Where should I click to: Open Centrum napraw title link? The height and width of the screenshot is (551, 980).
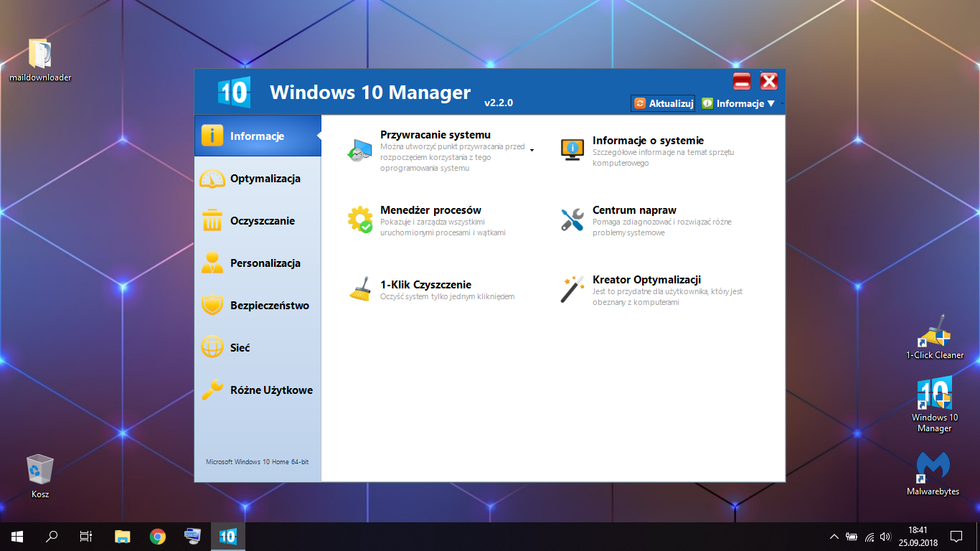[x=634, y=210]
